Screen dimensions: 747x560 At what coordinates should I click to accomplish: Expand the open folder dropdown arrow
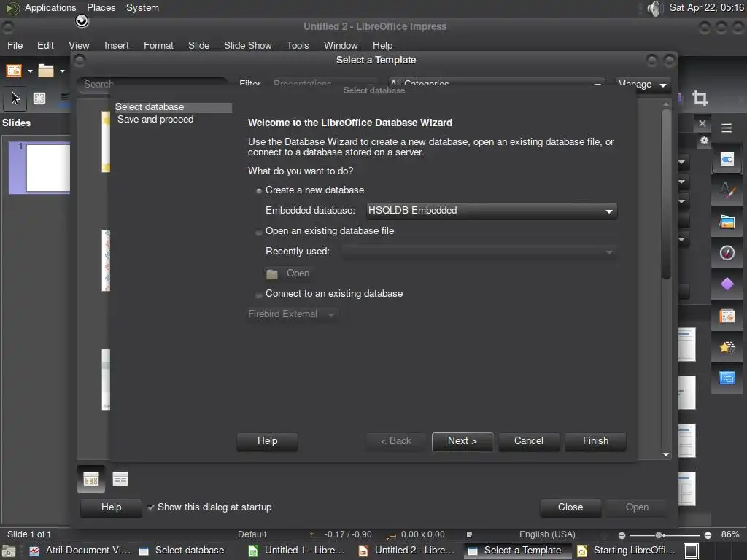click(62, 71)
